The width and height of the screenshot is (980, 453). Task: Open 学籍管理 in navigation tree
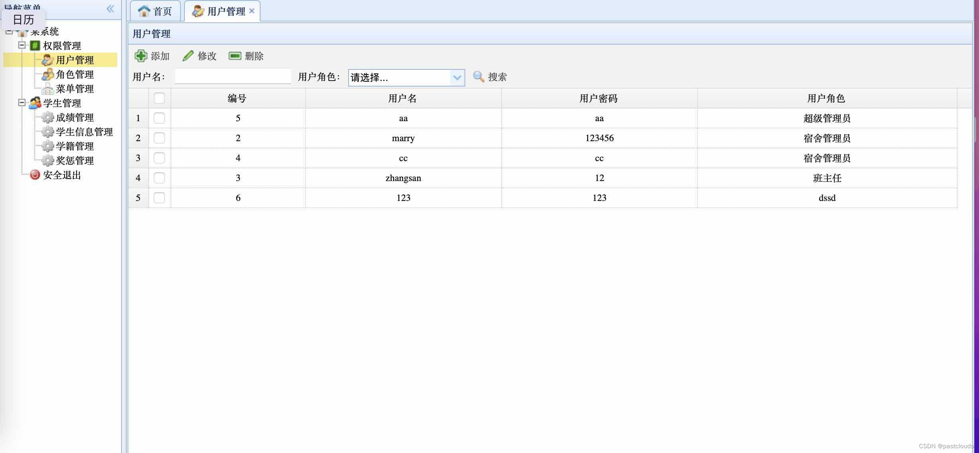pos(75,146)
